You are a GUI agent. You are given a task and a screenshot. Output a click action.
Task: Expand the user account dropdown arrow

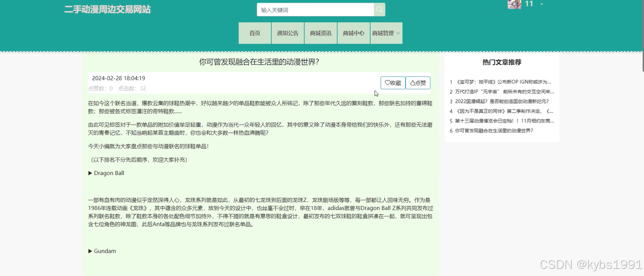(x=541, y=4)
